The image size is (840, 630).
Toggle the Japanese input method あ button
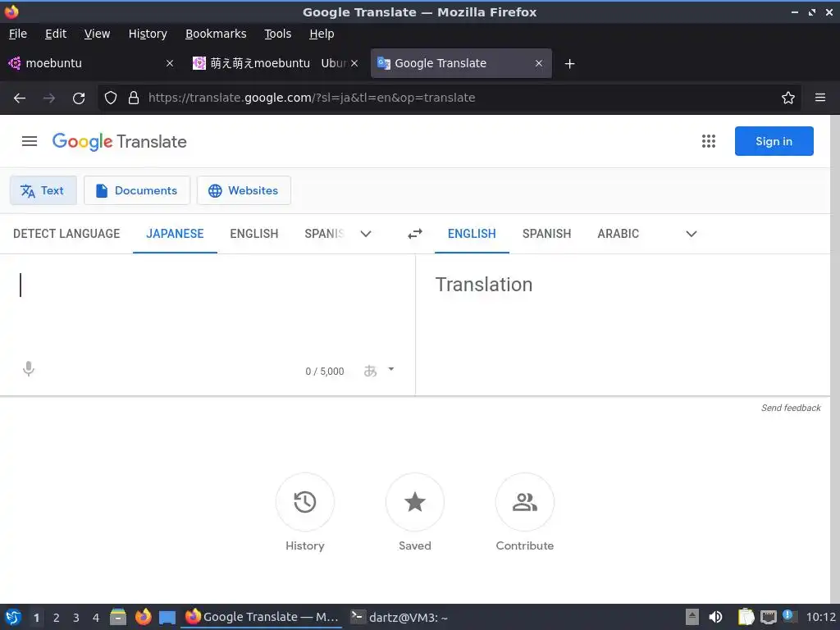[x=370, y=371]
